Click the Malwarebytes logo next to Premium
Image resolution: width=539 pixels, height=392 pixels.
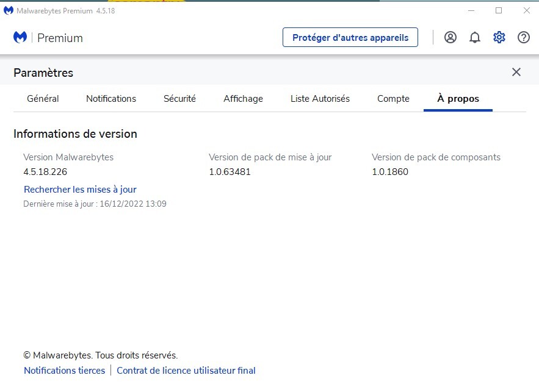[20, 37]
